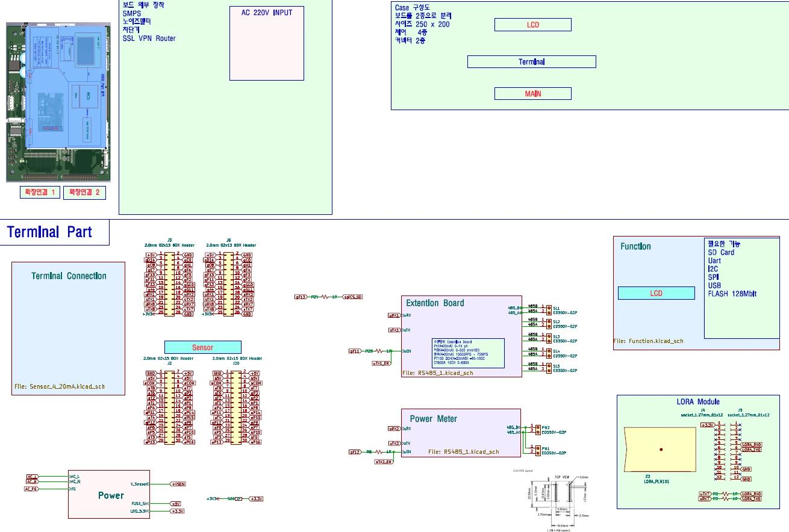The image size is (789, 532).
Task: Select the uTX1 label at uTX pin
Action: 394,330
